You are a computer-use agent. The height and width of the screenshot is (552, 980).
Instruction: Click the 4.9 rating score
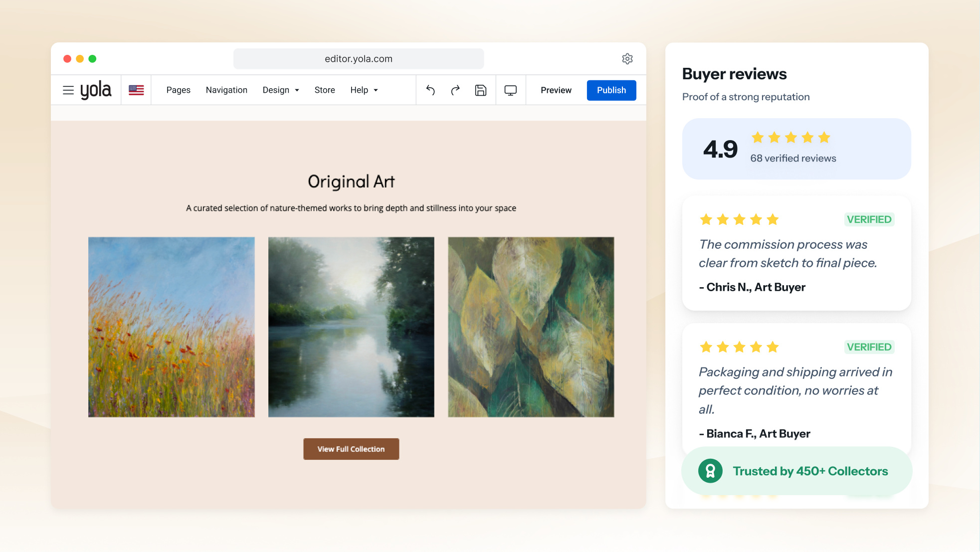pyautogui.click(x=720, y=149)
